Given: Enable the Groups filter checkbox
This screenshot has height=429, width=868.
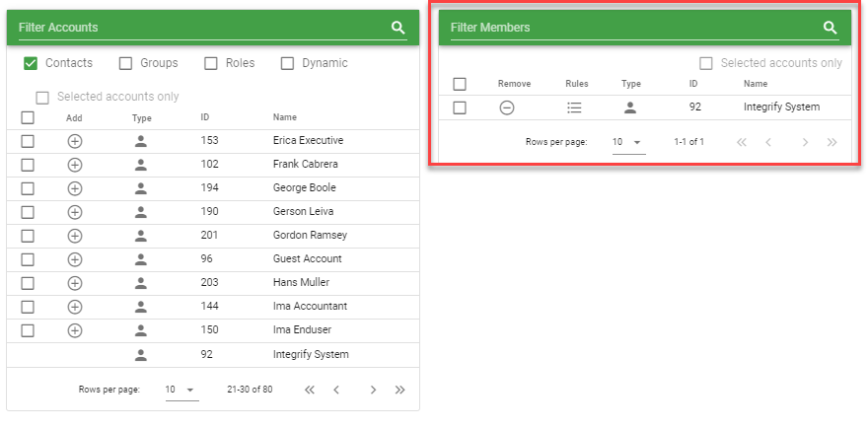Looking at the screenshot, I should [125, 63].
